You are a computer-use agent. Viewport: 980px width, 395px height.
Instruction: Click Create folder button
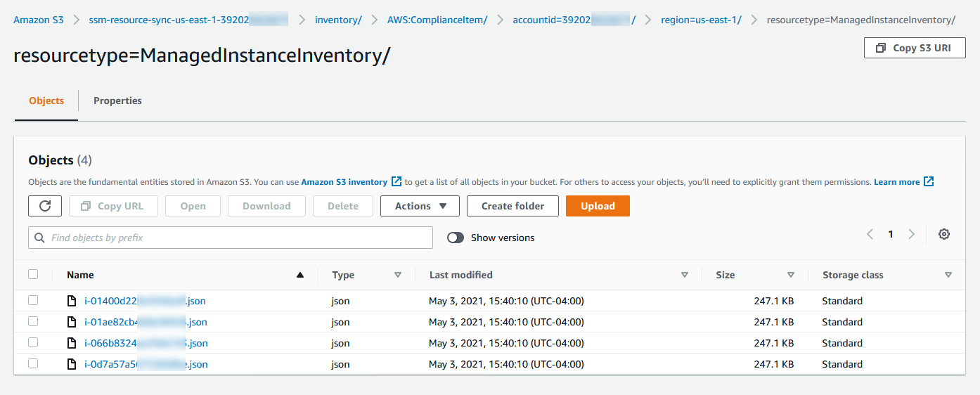point(512,206)
